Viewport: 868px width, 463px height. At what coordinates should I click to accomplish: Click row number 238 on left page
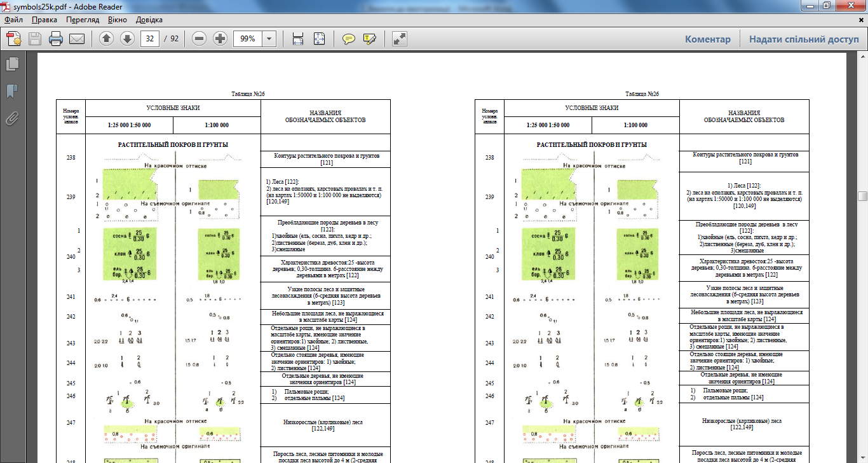coord(71,157)
